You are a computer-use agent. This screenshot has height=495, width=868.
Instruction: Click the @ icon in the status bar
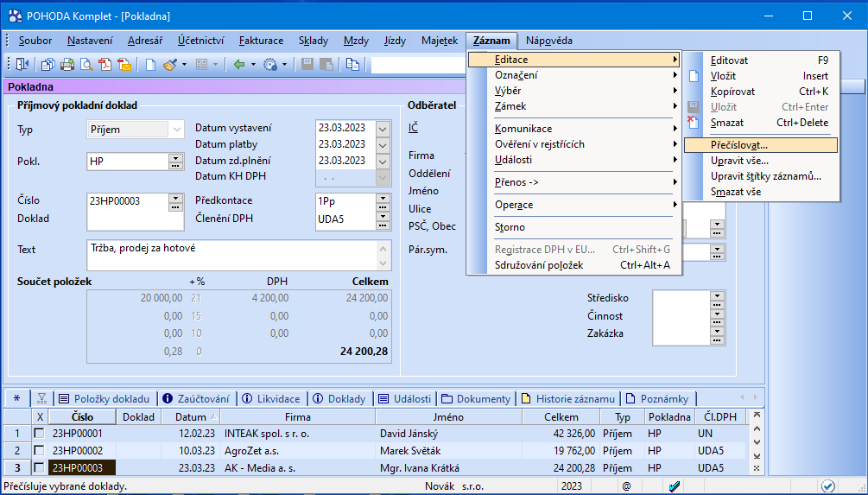pos(626,486)
